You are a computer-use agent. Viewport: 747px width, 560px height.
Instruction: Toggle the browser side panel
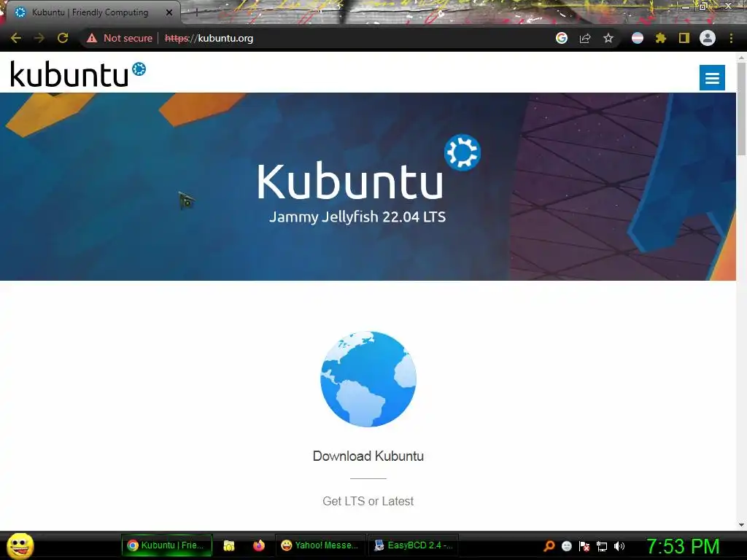(x=684, y=38)
